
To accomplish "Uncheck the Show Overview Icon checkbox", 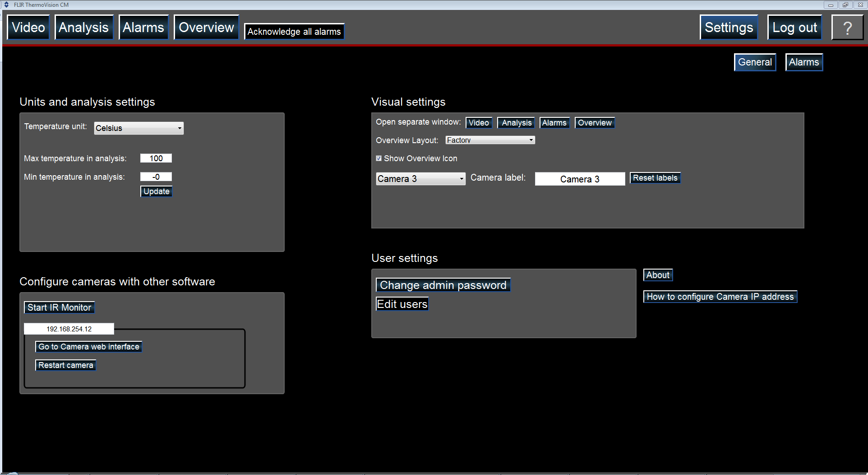I will (379, 158).
